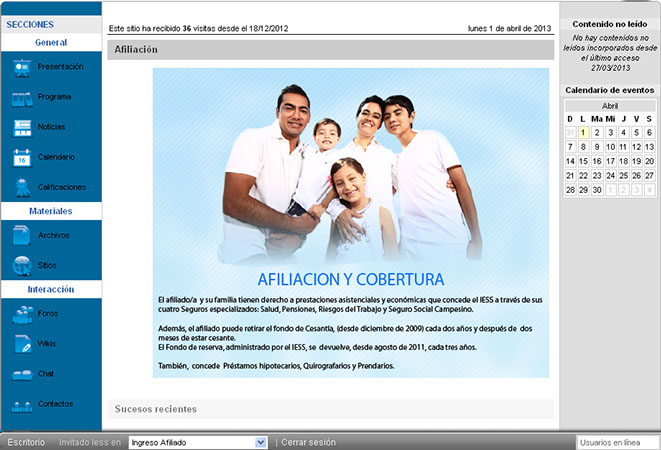Open the Foros icon

click(22, 314)
